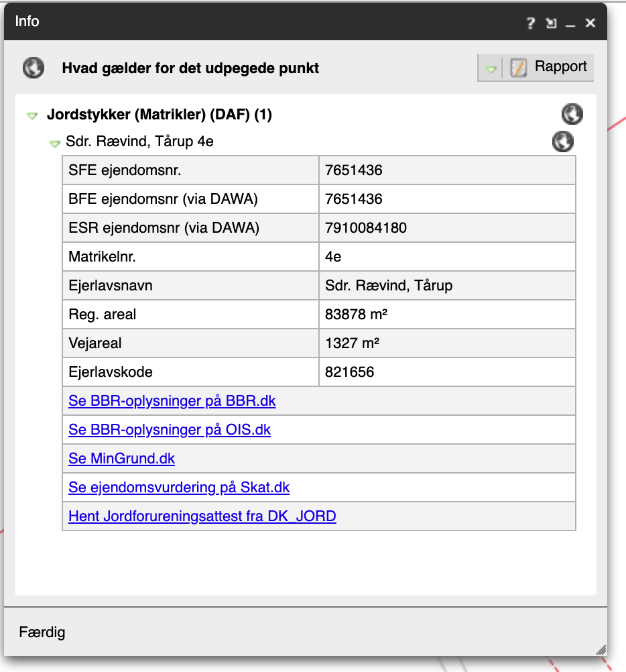Click the dock panel icon in Info title bar
Screen dimensions: 626x672
click(x=551, y=23)
